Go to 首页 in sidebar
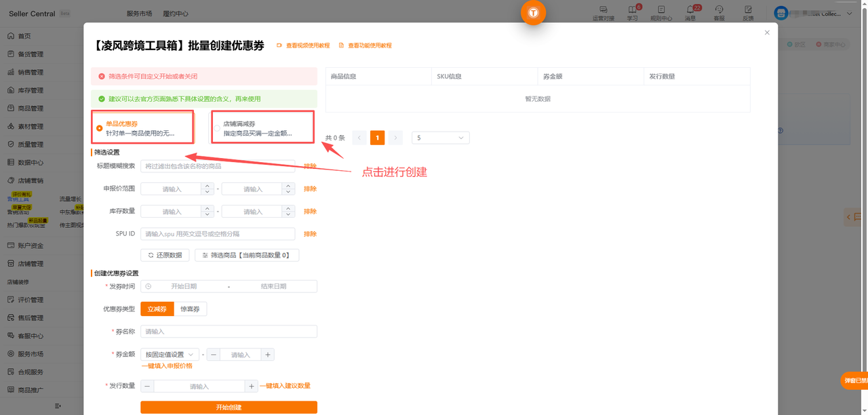This screenshot has width=868, height=415. point(24,36)
